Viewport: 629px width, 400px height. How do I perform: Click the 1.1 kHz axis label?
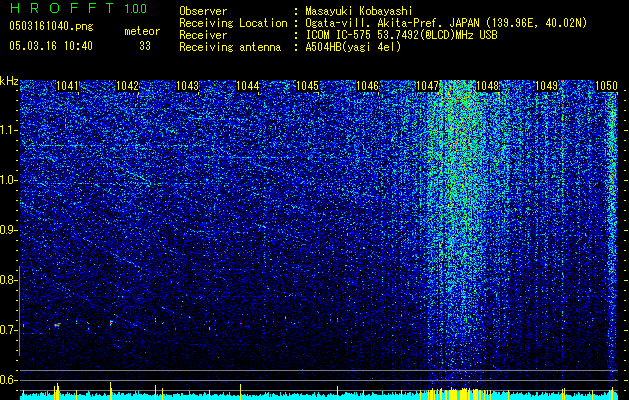8,130
